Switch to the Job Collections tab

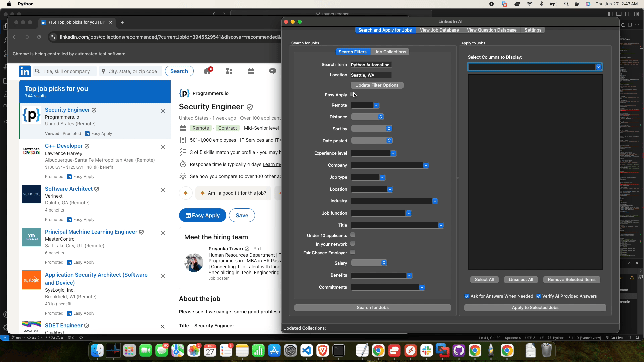[x=390, y=52]
